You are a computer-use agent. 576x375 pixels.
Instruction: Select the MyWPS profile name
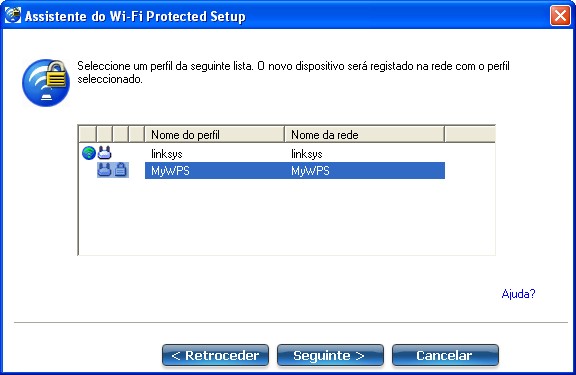(170, 171)
